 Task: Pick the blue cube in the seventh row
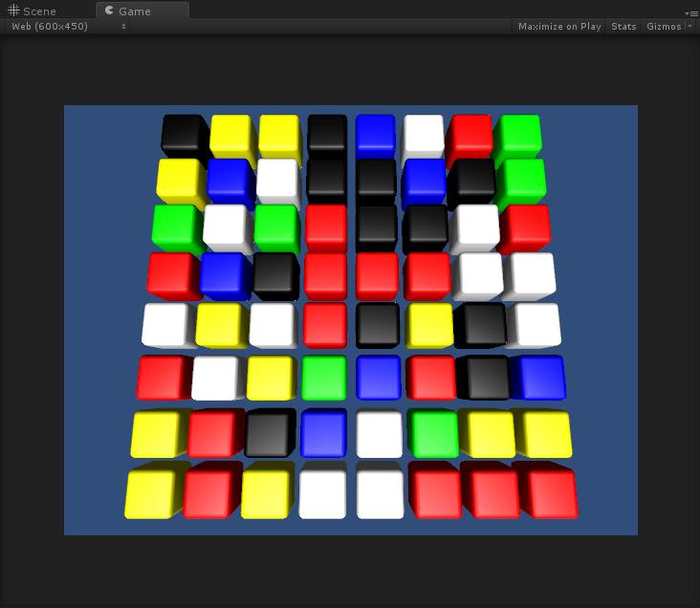point(323,433)
